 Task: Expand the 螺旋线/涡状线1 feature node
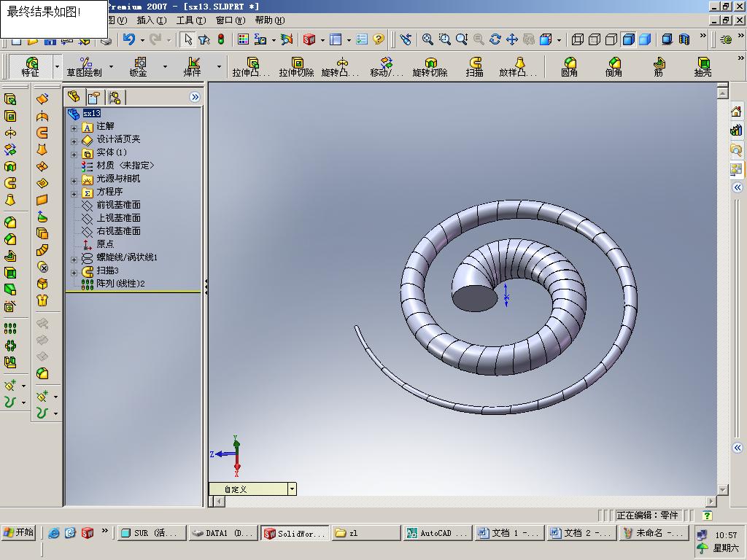coord(74,260)
